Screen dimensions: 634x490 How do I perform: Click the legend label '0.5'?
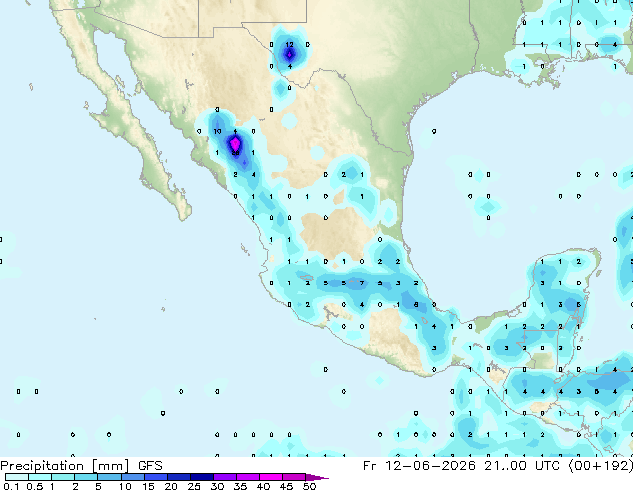pos(34,486)
